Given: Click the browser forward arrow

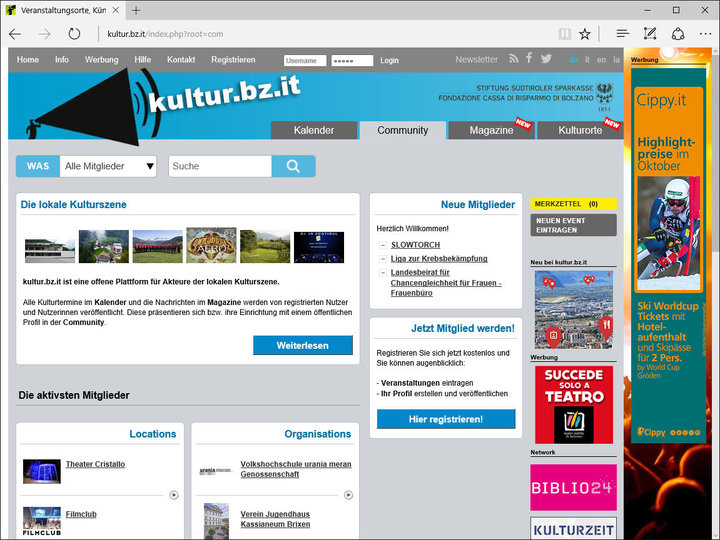Looking at the screenshot, I should (x=45, y=34).
